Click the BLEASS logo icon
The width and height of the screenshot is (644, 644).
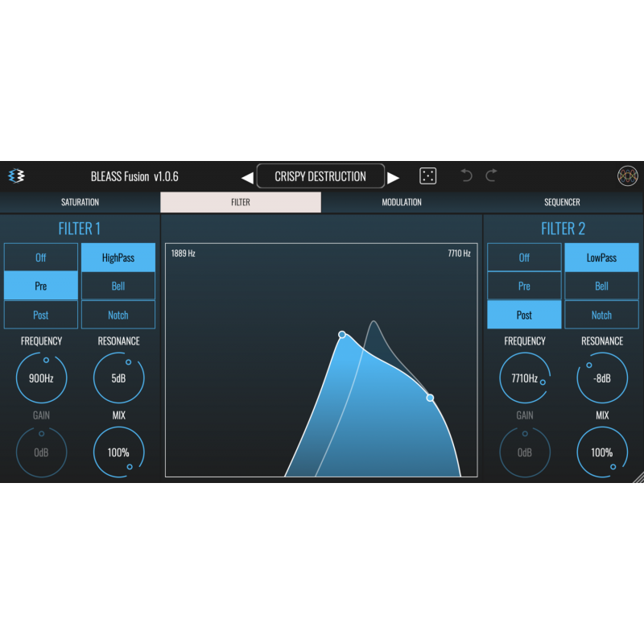(x=16, y=176)
